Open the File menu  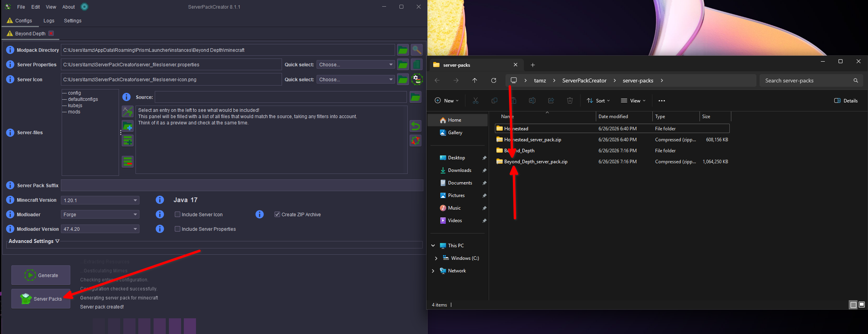point(21,7)
